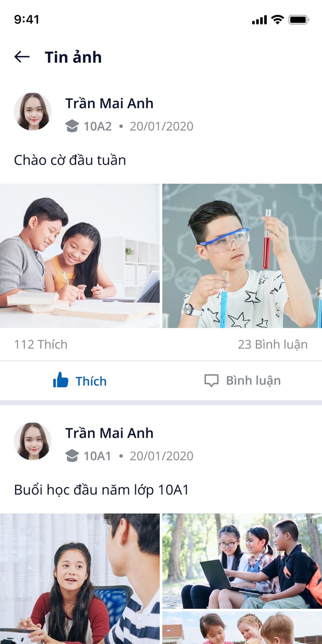The image size is (322, 644).
Task: Open the photo of girl in red sweater
Action: pos(80,579)
